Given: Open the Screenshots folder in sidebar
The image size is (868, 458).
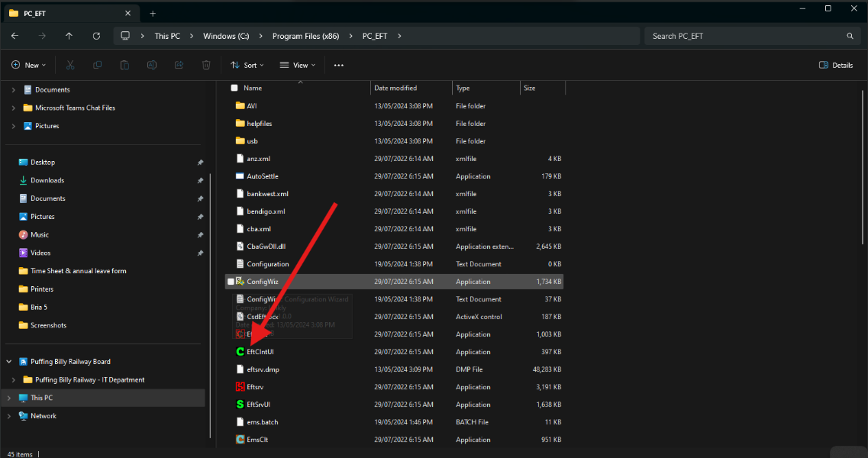Looking at the screenshot, I should click(x=48, y=325).
